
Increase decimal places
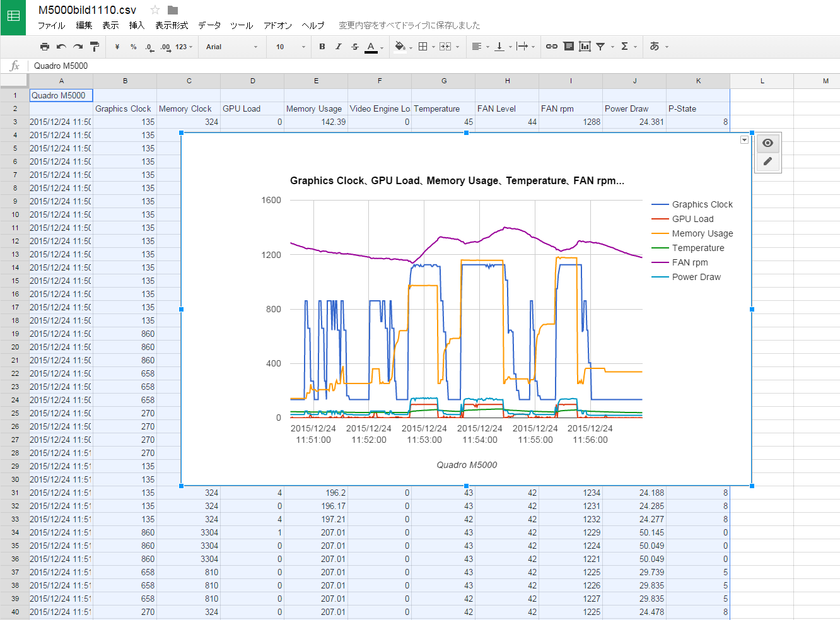pyautogui.click(x=166, y=47)
